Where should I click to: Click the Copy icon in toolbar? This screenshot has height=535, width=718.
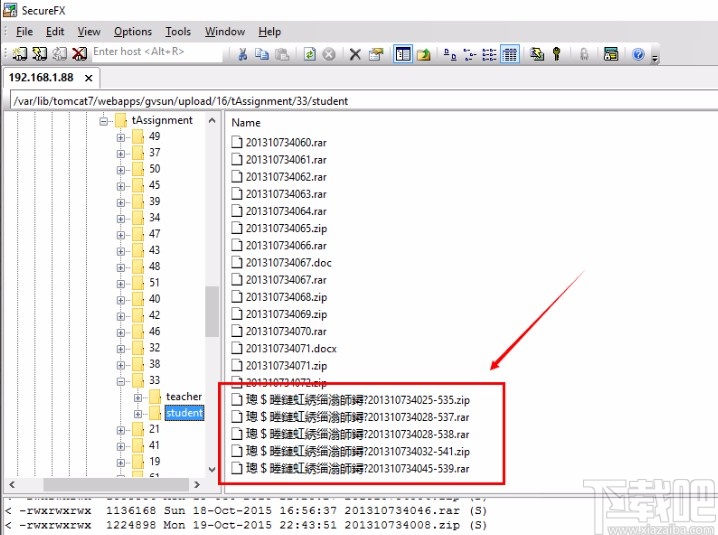click(x=262, y=53)
